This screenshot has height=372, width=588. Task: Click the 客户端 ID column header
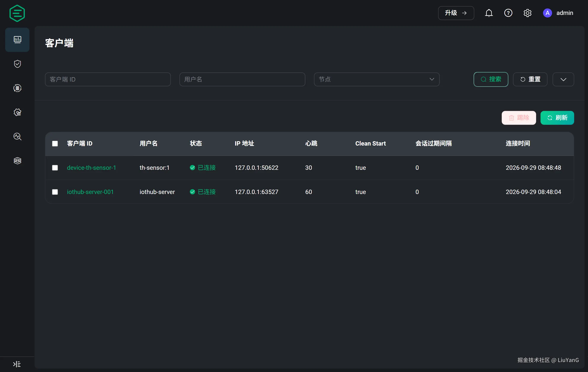click(80, 143)
